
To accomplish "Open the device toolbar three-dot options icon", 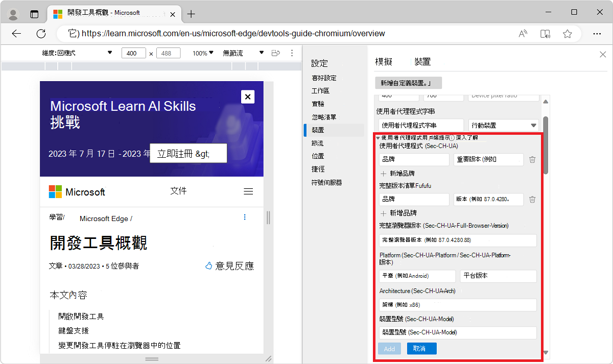I will click(x=292, y=53).
